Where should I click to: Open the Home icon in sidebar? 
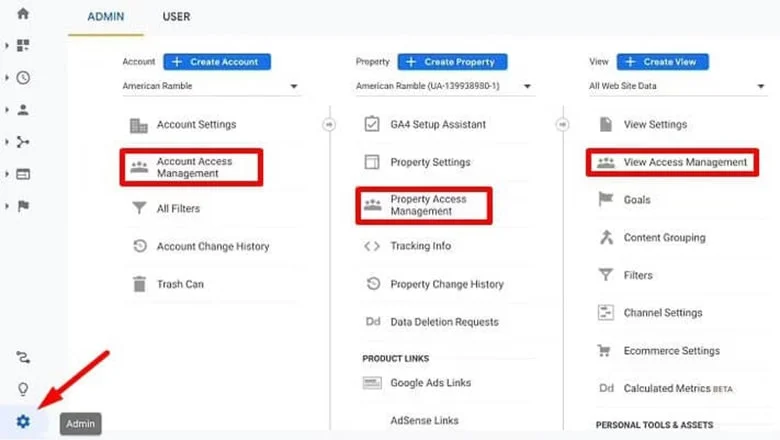pos(23,13)
